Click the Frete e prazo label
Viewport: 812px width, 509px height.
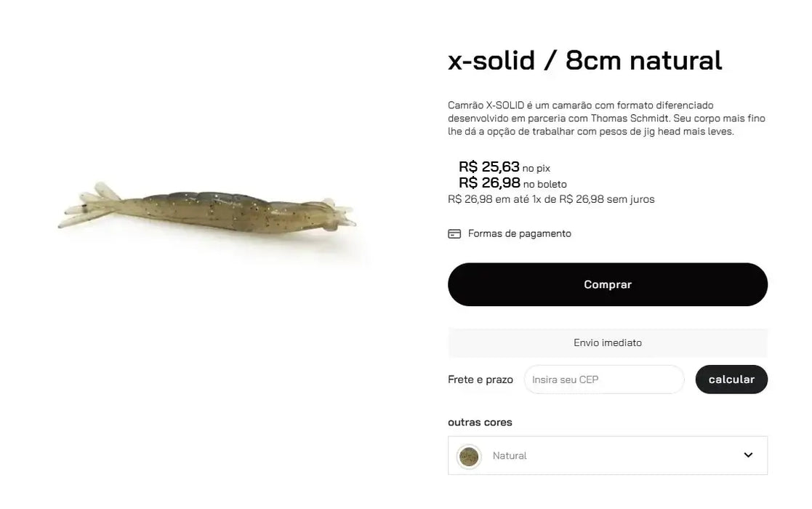pyautogui.click(x=480, y=380)
